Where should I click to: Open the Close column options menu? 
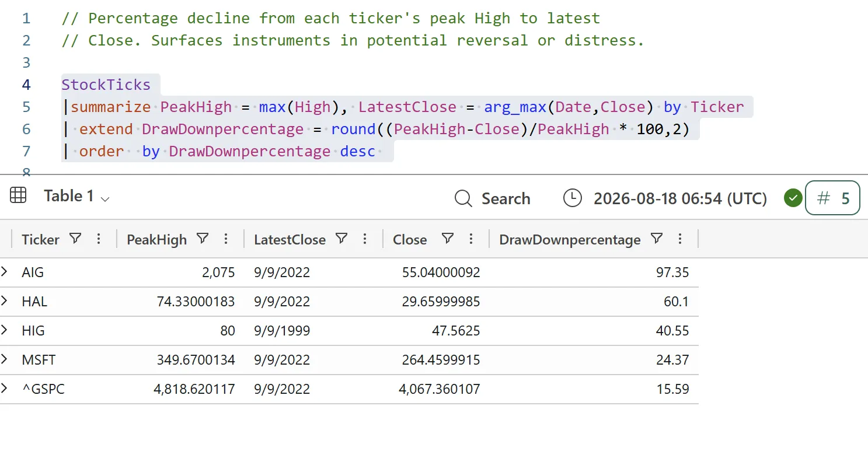point(471,239)
